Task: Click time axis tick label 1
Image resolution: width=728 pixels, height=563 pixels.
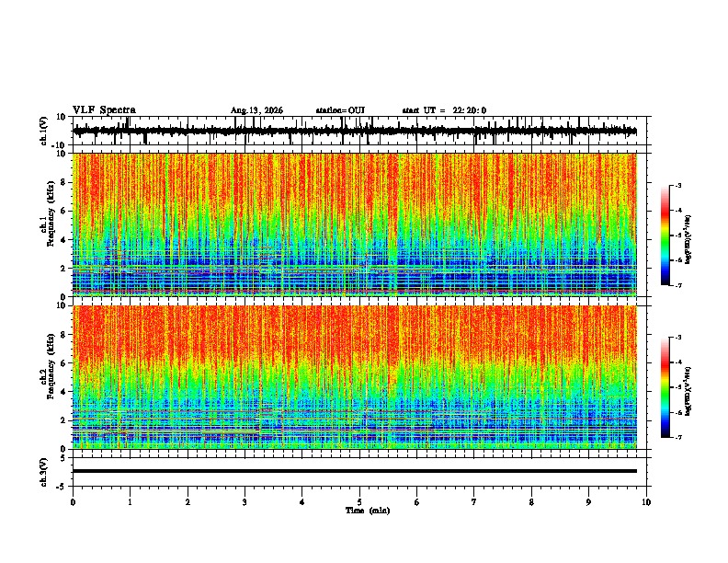Action: pyautogui.click(x=130, y=502)
